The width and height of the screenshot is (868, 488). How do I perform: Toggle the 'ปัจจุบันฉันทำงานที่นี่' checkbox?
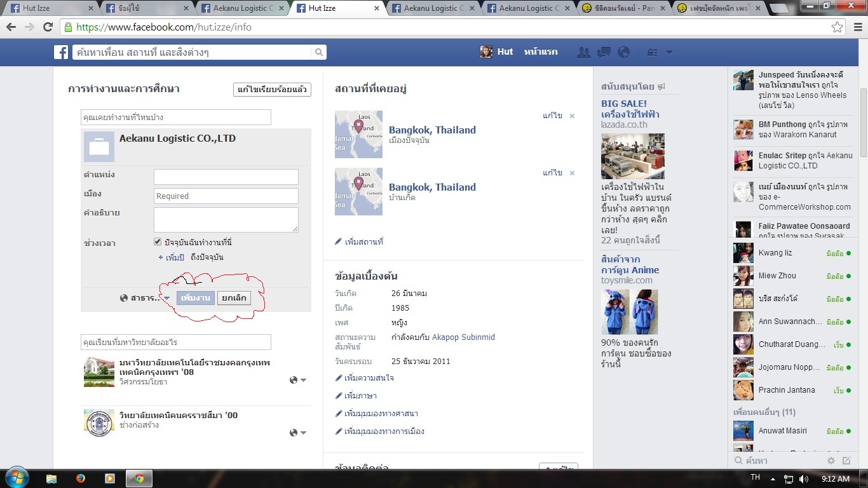(158, 242)
